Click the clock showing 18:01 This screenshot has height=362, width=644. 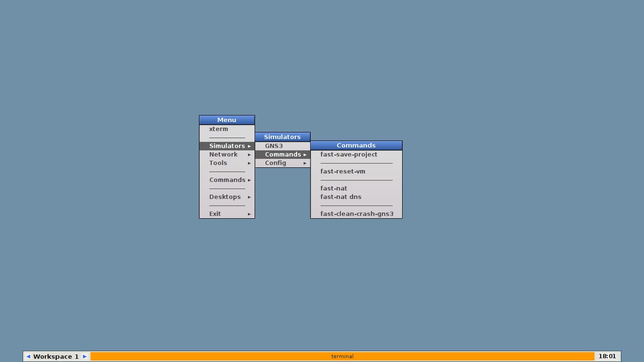607,356
